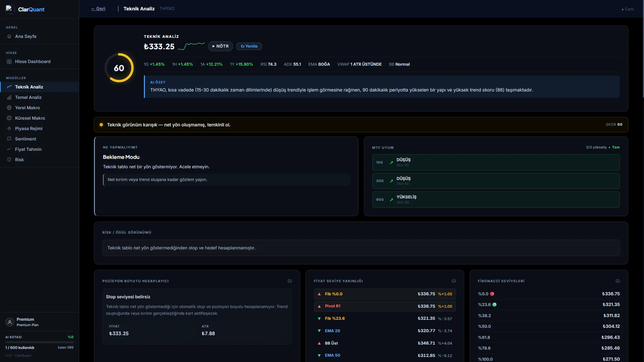Click the Premium Plan account label
Image resolution: width=644 pixels, height=362 pixels.
(x=28, y=325)
